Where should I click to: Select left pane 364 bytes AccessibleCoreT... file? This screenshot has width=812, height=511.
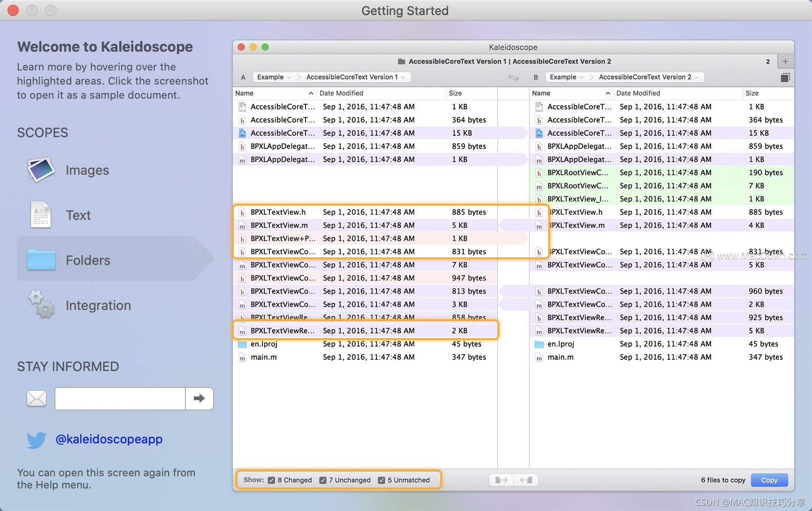click(365, 120)
